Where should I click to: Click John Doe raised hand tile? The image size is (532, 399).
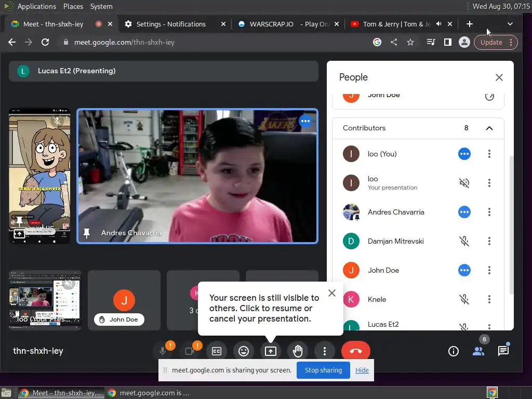[x=124, y=300]
